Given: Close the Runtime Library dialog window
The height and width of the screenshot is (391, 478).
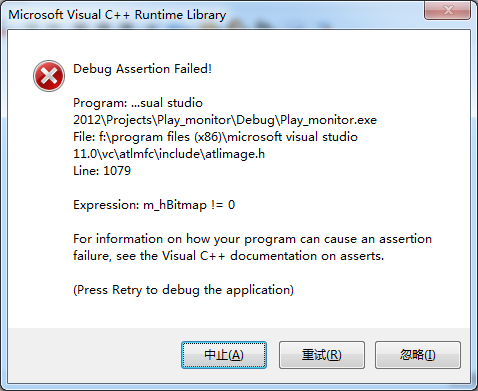Looking at the screenshot, I should [x=447, y=10].
